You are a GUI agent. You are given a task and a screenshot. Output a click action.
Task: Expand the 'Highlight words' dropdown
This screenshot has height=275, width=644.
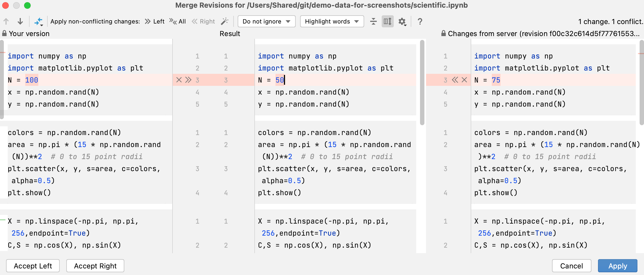point(332,21)
